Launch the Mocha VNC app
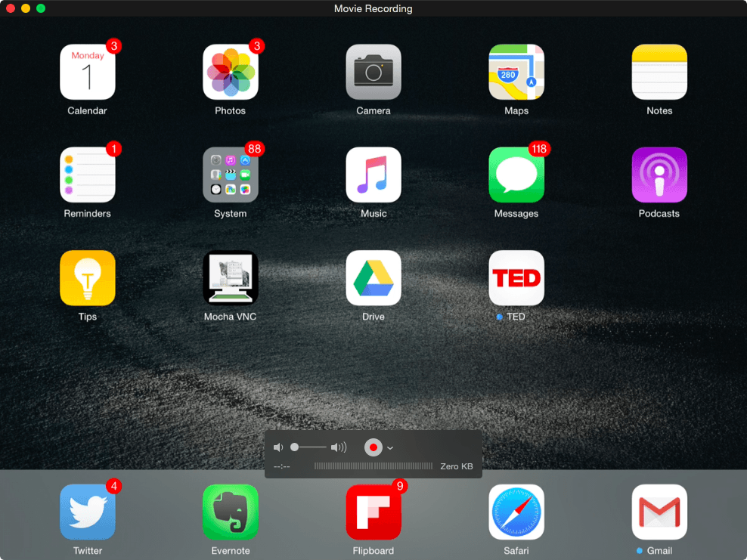Screen dimensions: 747x560 click(231, 277)
